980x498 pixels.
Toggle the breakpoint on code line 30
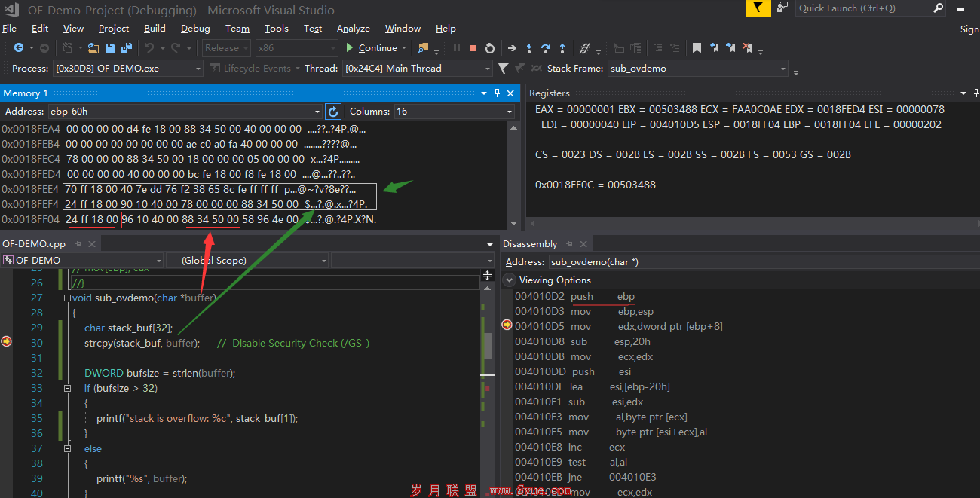(x=7, y=342)
